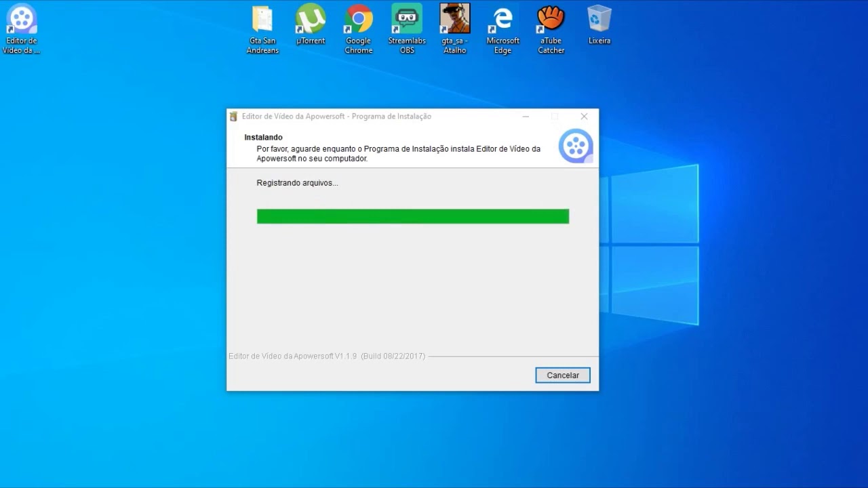Click the installer window title text
This screenshot has width=868, height=488.
click(x=336, y=117)
